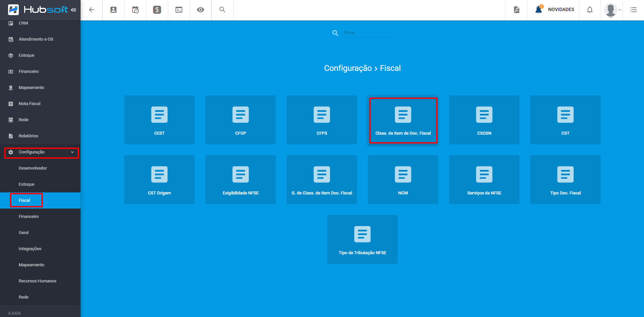The image size is (644, 317).
Task: Open the CSOSN tile
Action: (484, 120)
